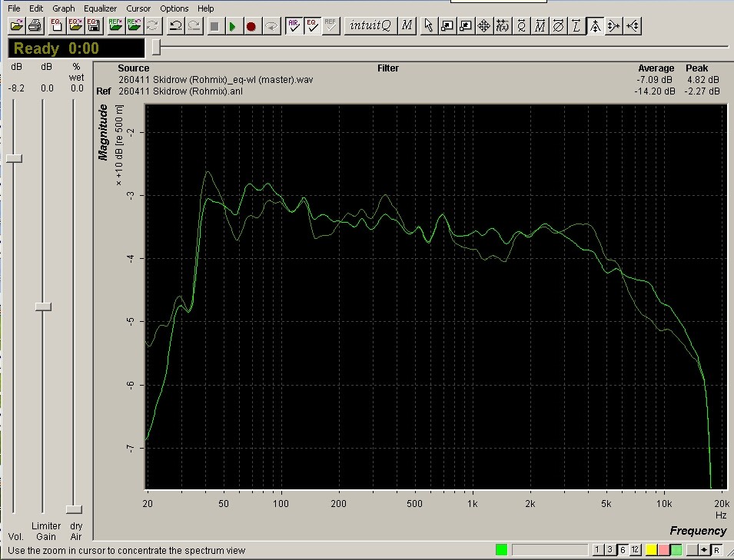Set resolution to 6 in status bar
The width and height of the screenshot is (734, 560).
tap(623, 550)
